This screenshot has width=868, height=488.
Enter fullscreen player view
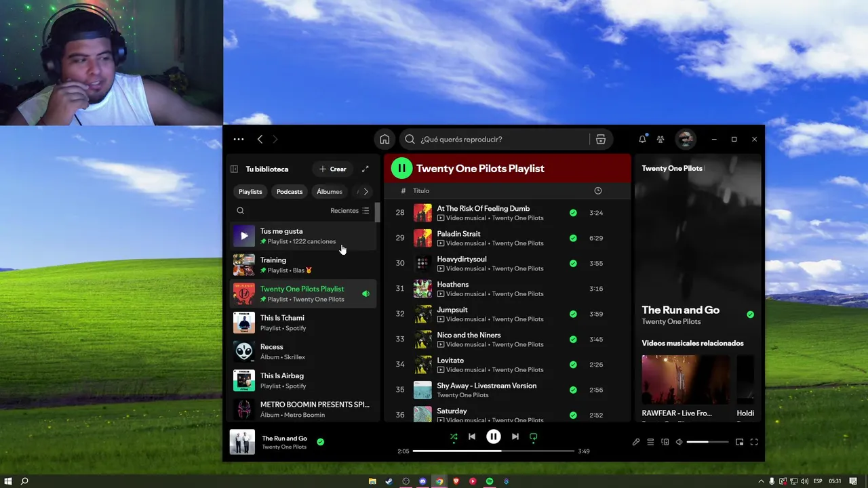(x=753, y=442)
